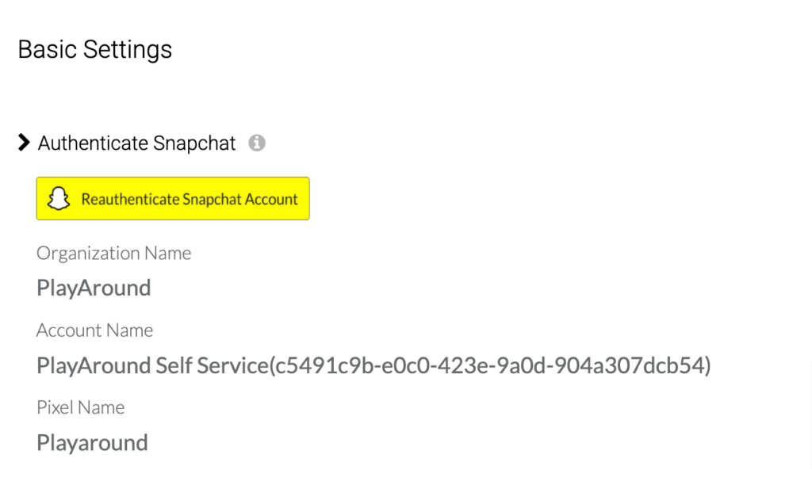Click the word Snapchat in the section title
This screenshot has height=504, width=812.
point(194,143)
